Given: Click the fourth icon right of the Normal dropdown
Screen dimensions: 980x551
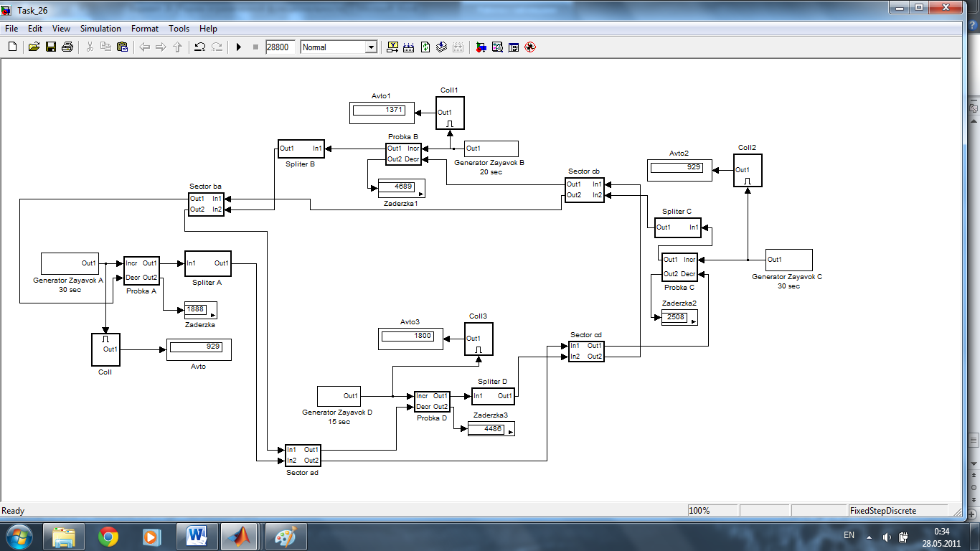Looking at the screenshot, I should click(442, 47).
